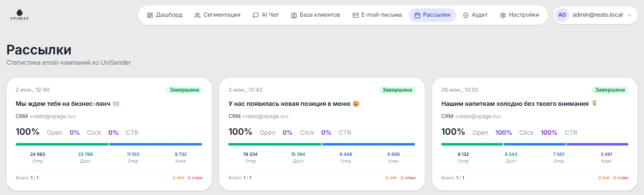This screenshot has height=195, width=644.
Task: Click the sent count "24 983"
Action: (x=38, y=154)
